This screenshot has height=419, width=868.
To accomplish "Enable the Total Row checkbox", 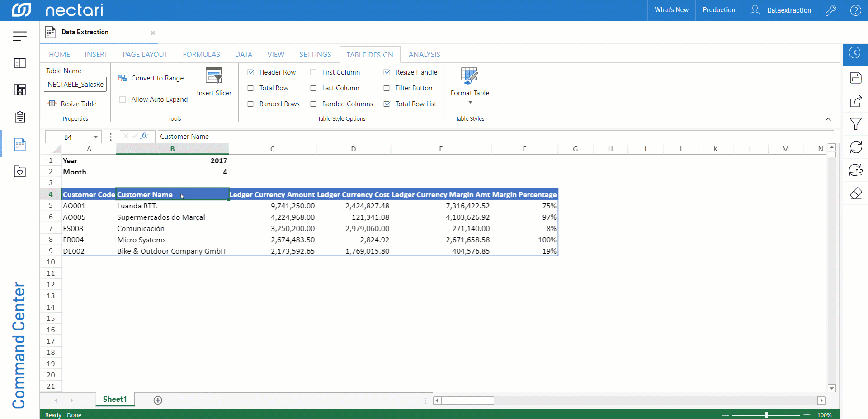I will click(250, 88).
